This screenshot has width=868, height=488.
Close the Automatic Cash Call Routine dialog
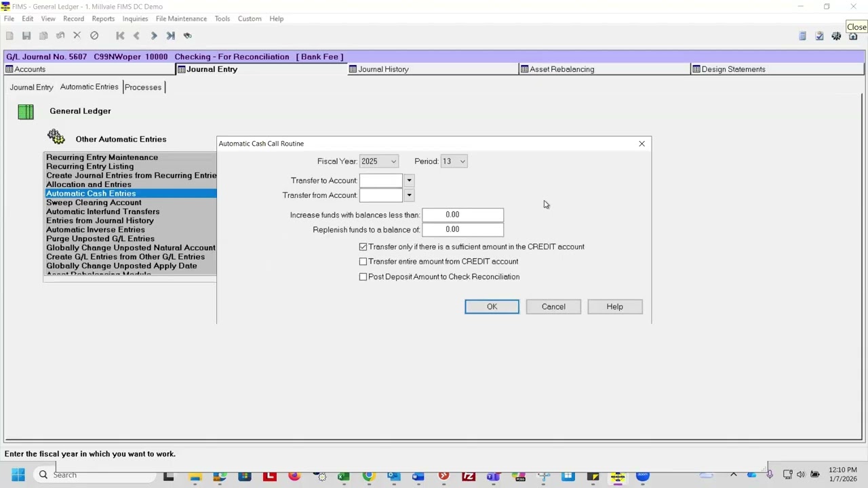pyautogui.click(x=642, y=144)
